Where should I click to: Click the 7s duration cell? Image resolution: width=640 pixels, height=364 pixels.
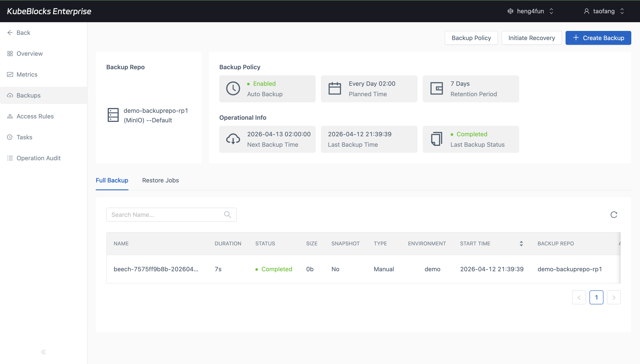pos(218,269)
